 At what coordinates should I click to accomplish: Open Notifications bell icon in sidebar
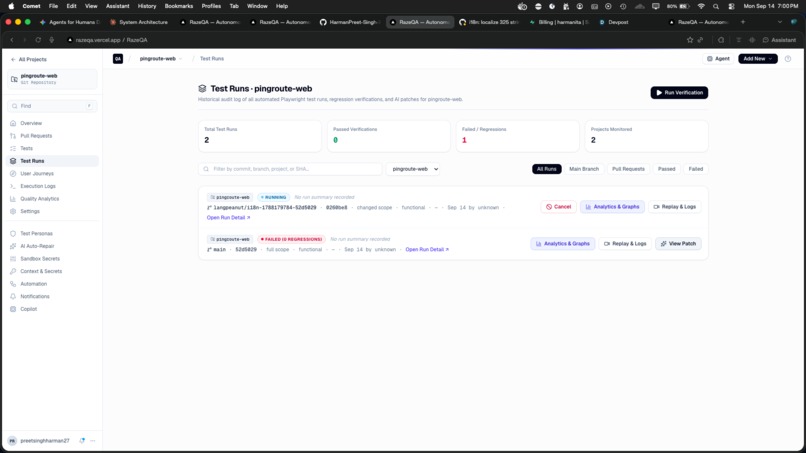point(13,297)
